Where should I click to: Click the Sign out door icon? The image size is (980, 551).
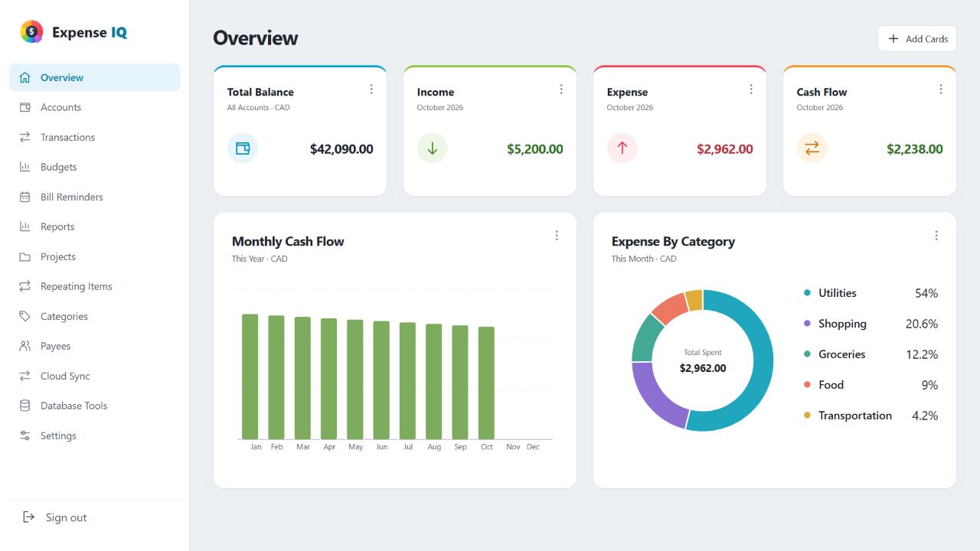pyautogui.click(x=28, y=517)
